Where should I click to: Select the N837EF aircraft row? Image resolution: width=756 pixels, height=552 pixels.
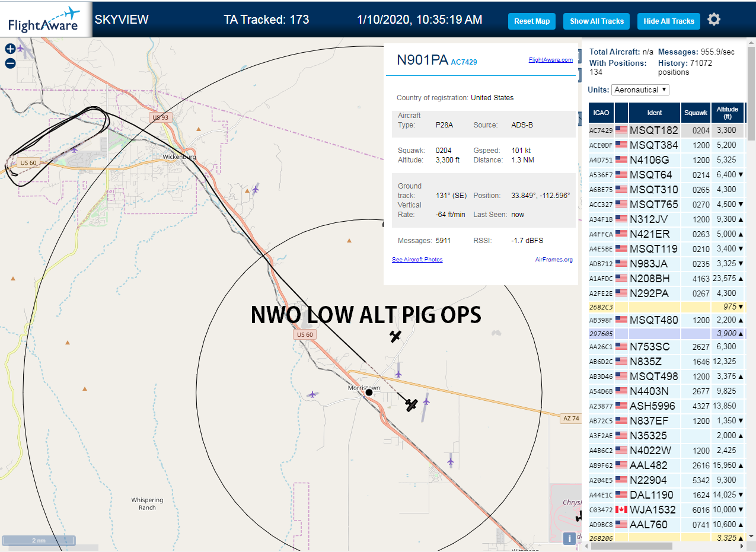coord(666,420)
